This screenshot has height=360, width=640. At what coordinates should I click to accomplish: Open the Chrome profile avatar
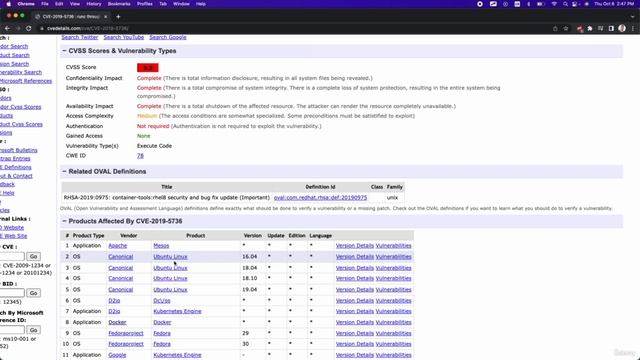tap(622, 28)
